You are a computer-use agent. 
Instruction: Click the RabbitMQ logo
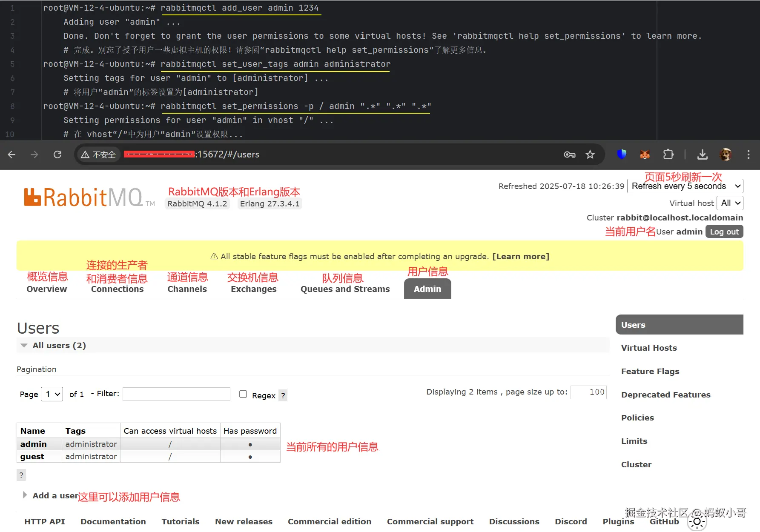point(89,197)
